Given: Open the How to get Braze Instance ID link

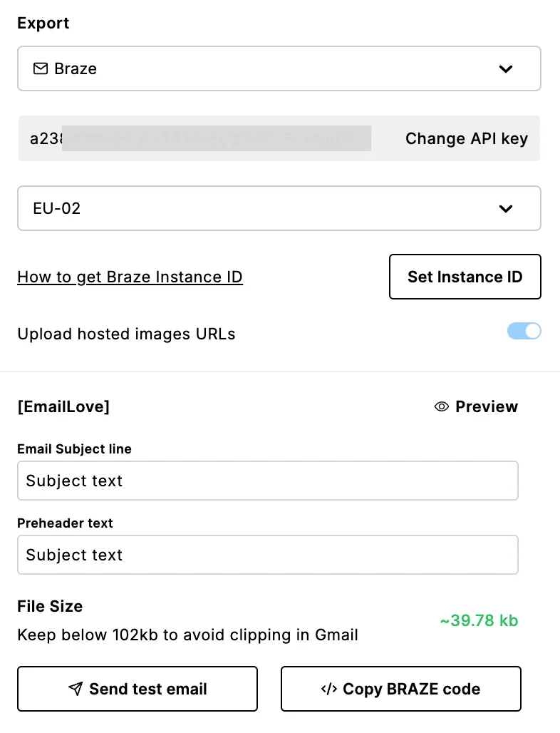Looking at the screenshot, I should coord(130,277).
